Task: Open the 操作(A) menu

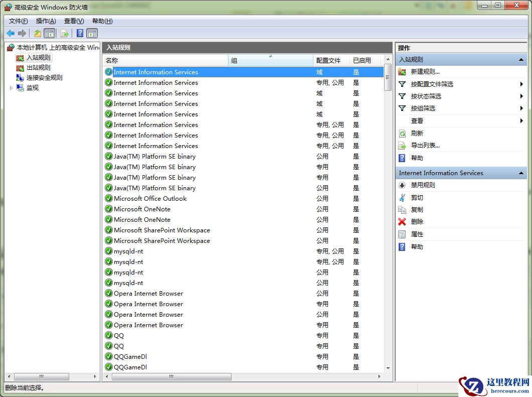Action: pyautogui.click(x=46, y=21)
